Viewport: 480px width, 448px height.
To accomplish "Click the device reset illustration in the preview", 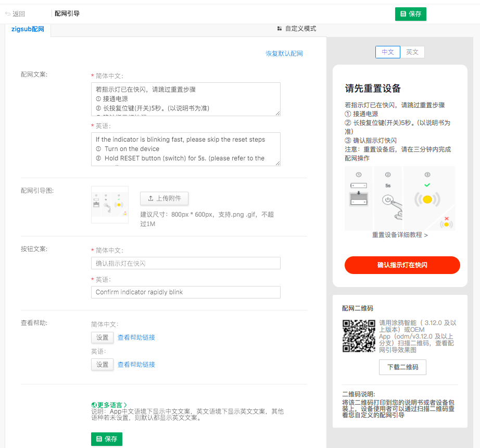I will point(402,198).
